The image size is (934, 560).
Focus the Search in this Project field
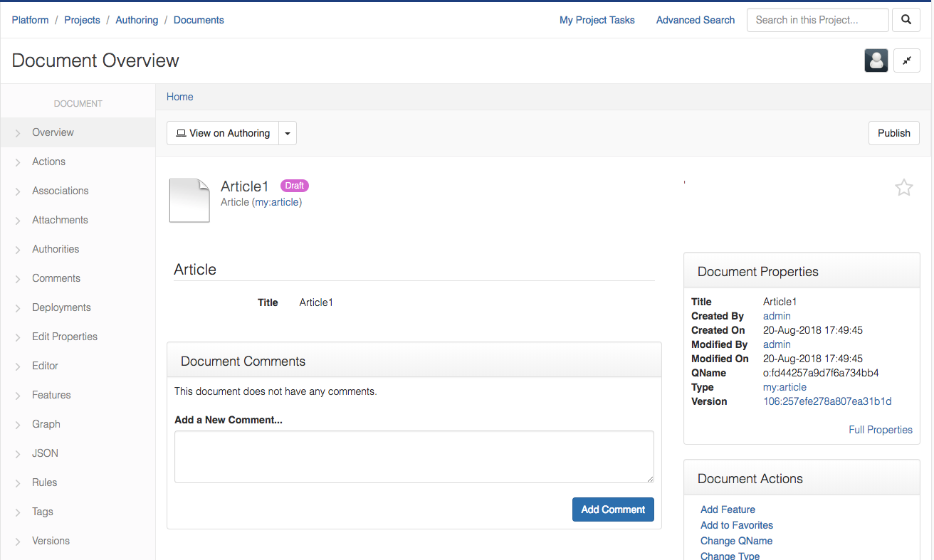click(x=817, y=20)
